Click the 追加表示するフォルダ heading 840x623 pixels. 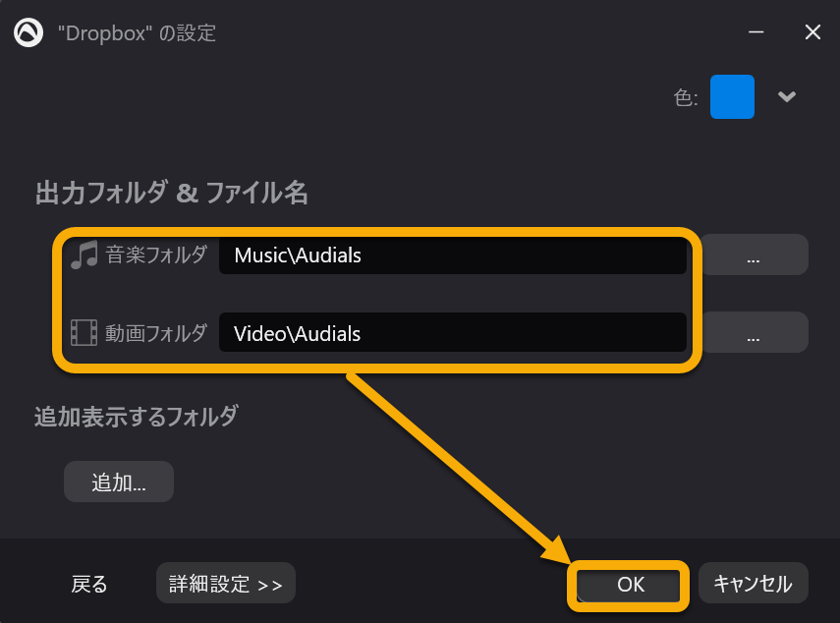coord(137,417)
